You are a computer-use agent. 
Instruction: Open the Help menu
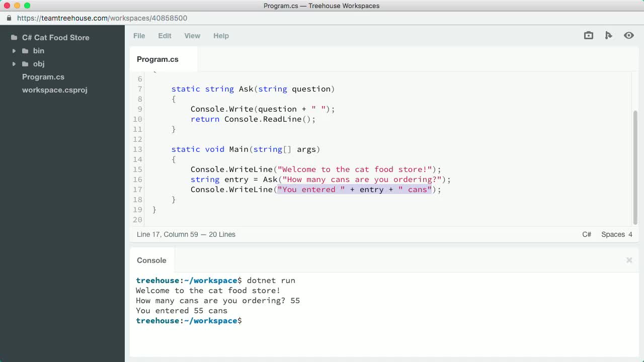(221, 36)
